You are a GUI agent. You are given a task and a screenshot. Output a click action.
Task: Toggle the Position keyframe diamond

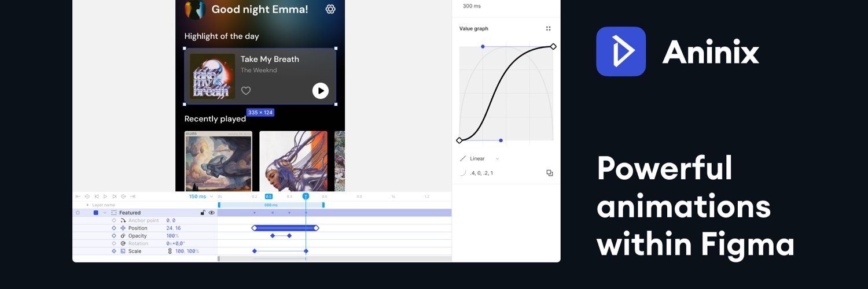(114, 228)
